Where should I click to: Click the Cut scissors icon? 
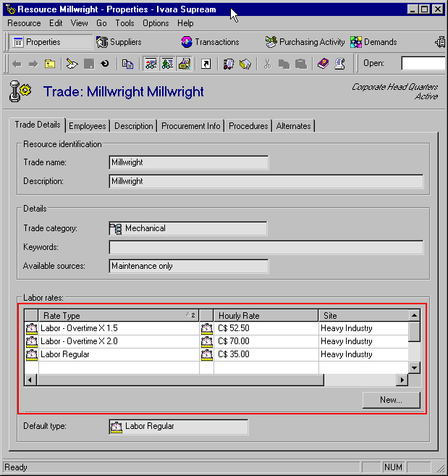(267, 64)
